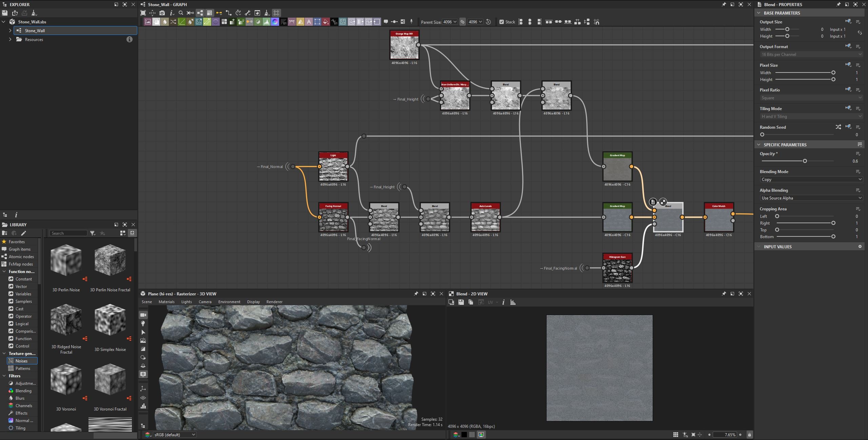Add a Text node from the node bar

pyautogui.click(x=309, y=22)
